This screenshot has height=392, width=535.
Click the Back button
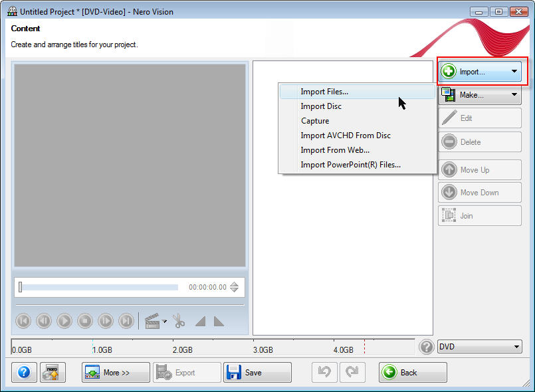(413, 372)
